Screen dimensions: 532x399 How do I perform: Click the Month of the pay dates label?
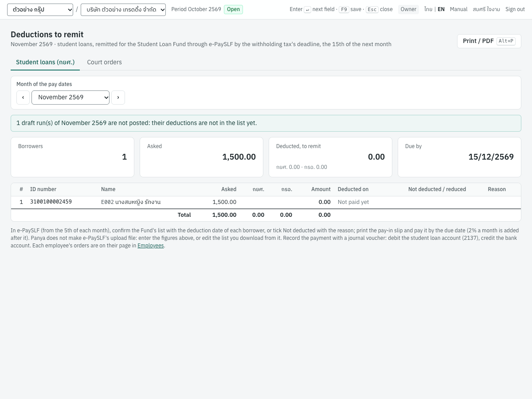tap(44, 84)
